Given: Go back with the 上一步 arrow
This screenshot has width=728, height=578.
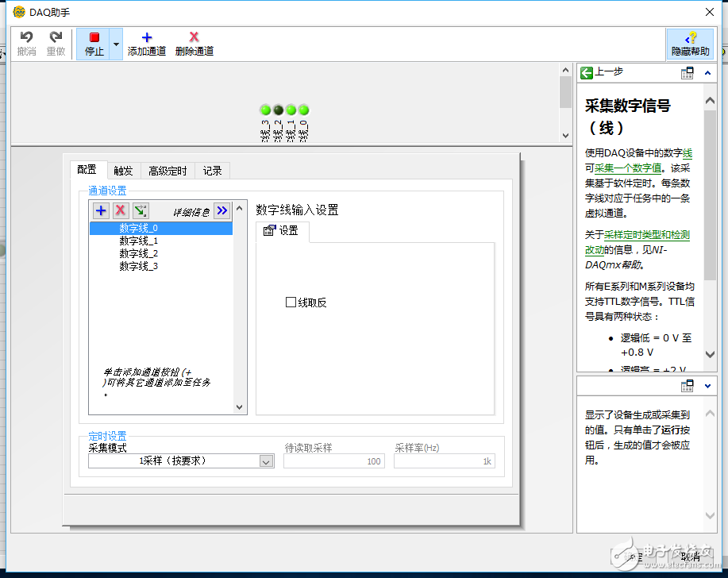Looking at the screenshot, I should (x=587, y=72).
